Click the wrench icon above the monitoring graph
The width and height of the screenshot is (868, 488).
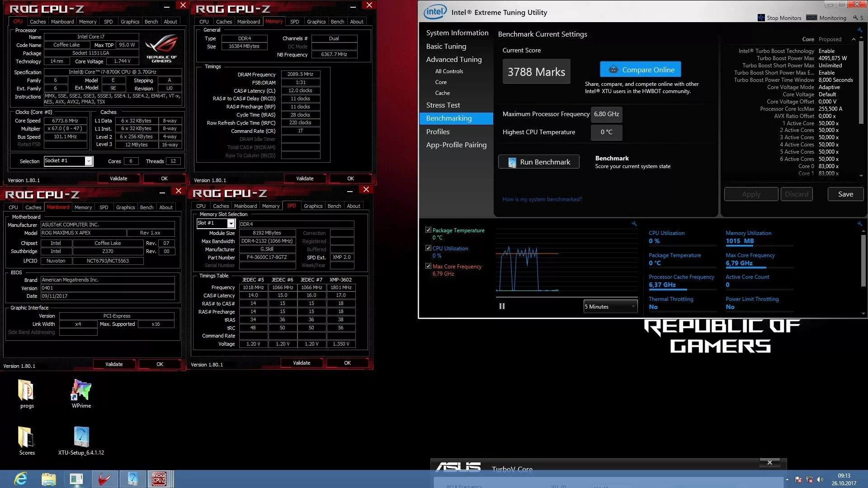634,224
